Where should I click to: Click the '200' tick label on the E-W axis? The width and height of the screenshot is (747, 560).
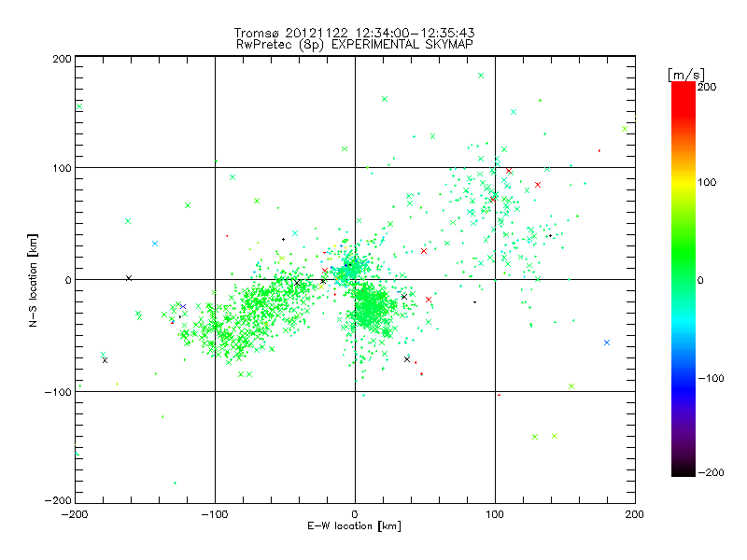(635, 514)
